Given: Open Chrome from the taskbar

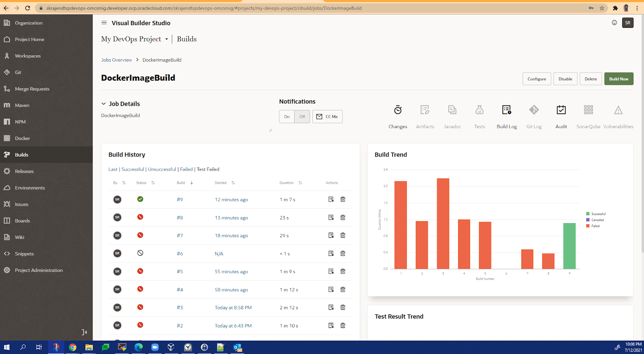Looking at the screenshot, I should click(72, 347).
